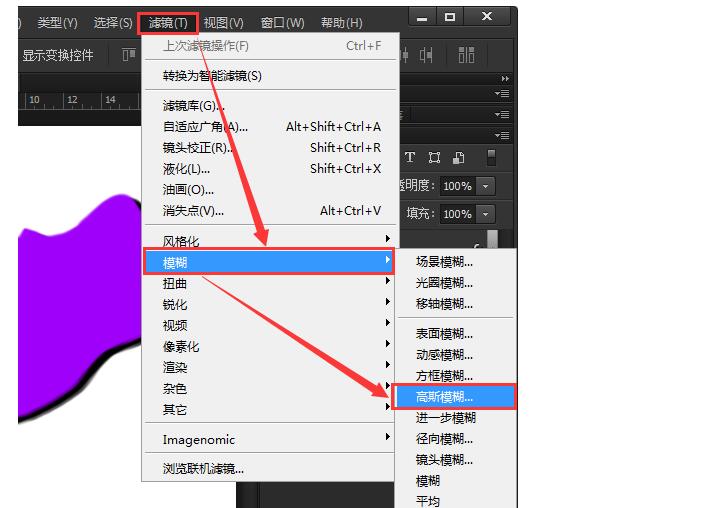Filter layers by smart object icon

459,158
